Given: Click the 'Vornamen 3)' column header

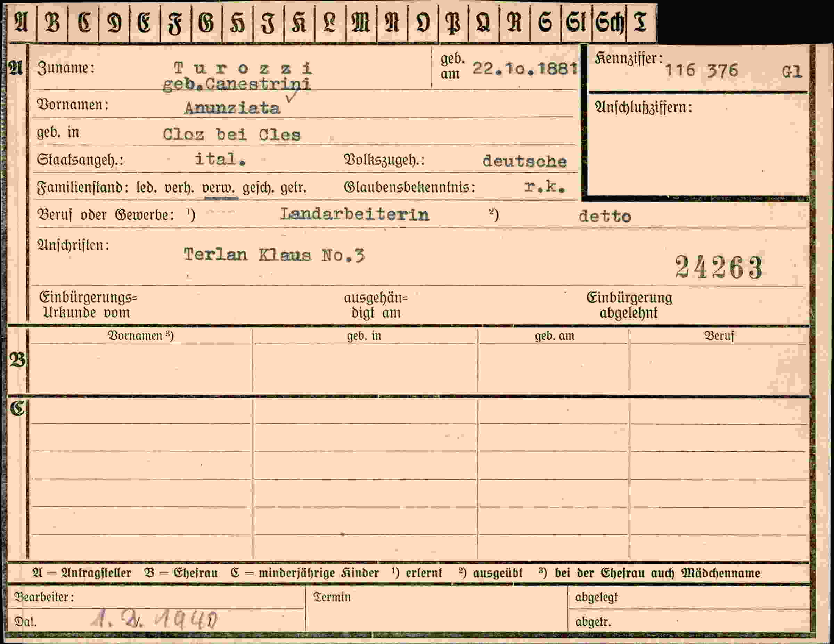Looking at the screenshot, I should tap(140, 336).
